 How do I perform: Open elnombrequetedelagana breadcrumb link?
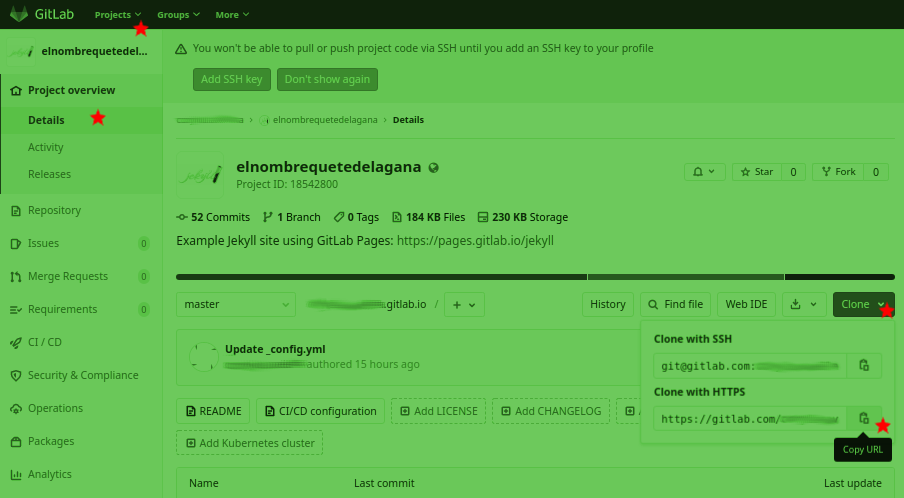[325, 120]
